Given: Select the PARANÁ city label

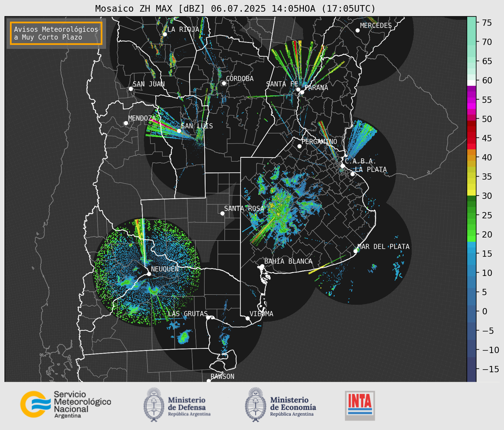Looking at the screenshot, I should pos(316,88).
